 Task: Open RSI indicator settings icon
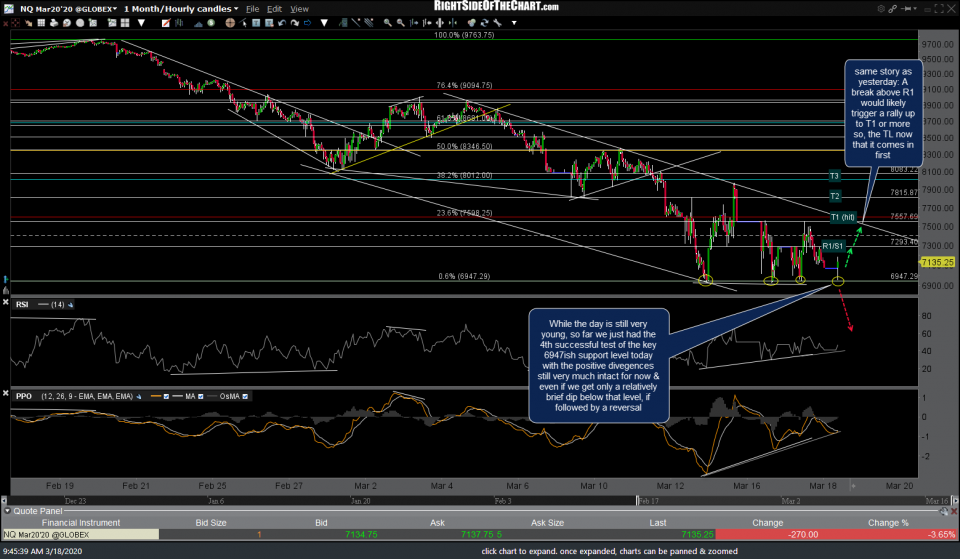pyautogui.click(x=70, y=304)
